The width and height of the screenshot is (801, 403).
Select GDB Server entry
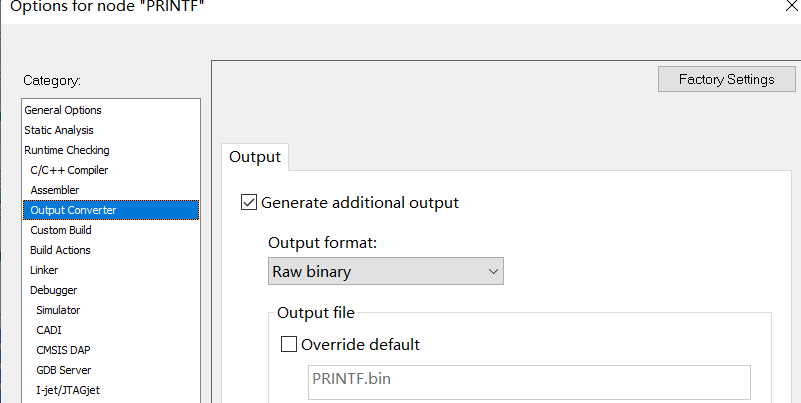point(64,370)
